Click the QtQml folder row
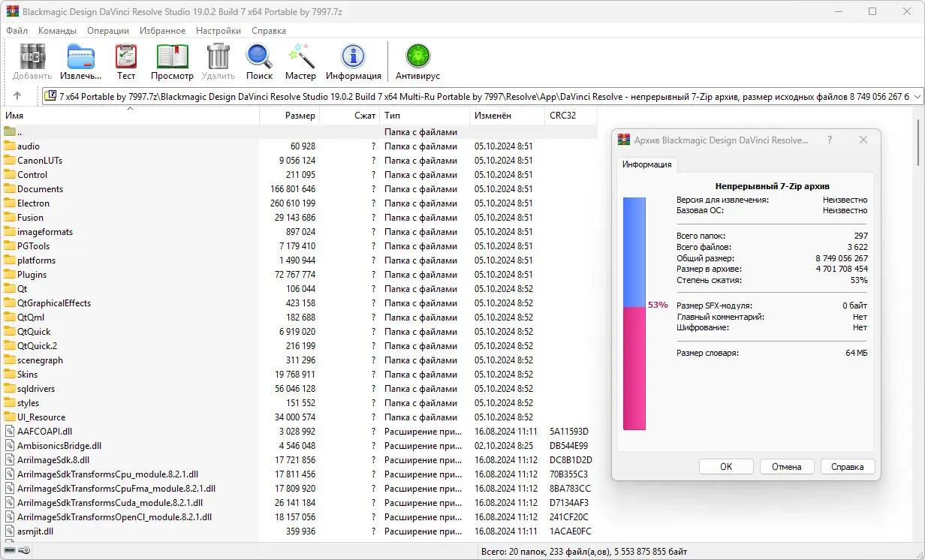This screenshot has width=925, height=560. [x=300, y=318]
